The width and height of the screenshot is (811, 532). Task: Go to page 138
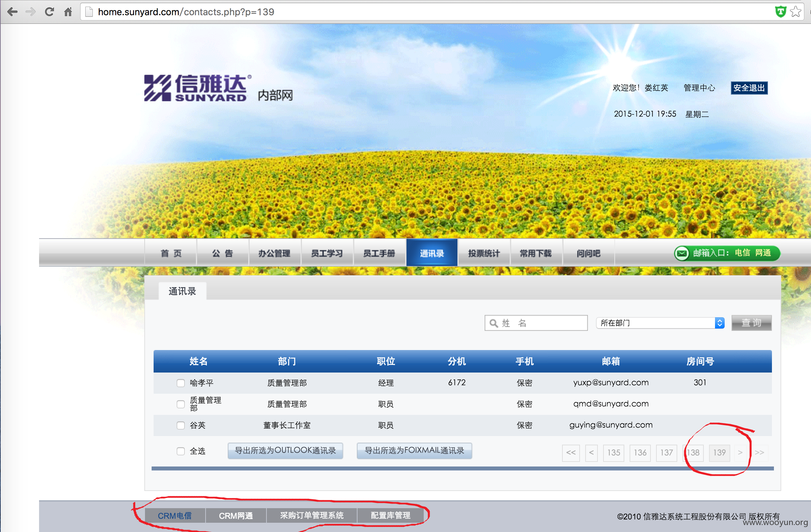coord(693,453)
